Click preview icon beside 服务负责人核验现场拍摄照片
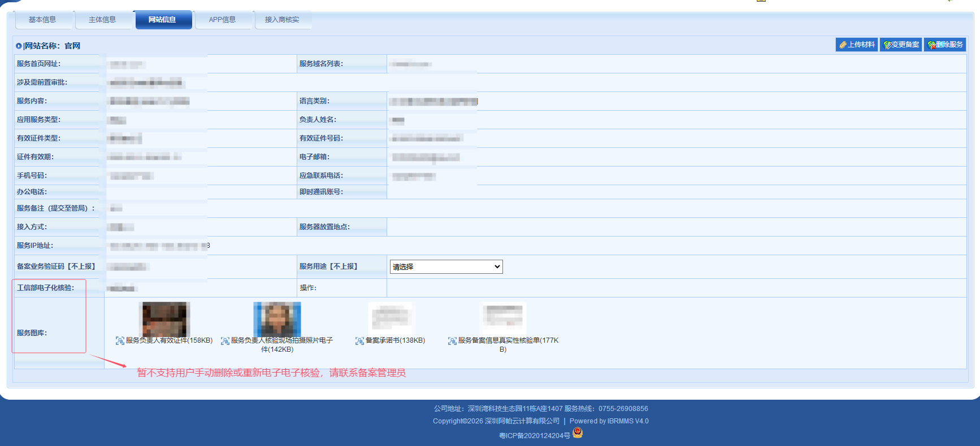 pyautogui.click(x=225, y=341)
